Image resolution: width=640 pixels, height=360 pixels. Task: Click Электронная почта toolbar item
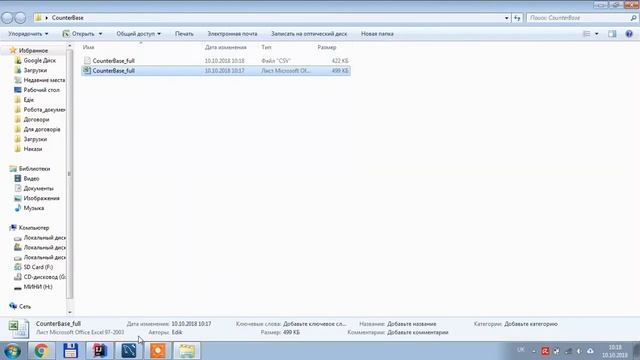(232, 34)
